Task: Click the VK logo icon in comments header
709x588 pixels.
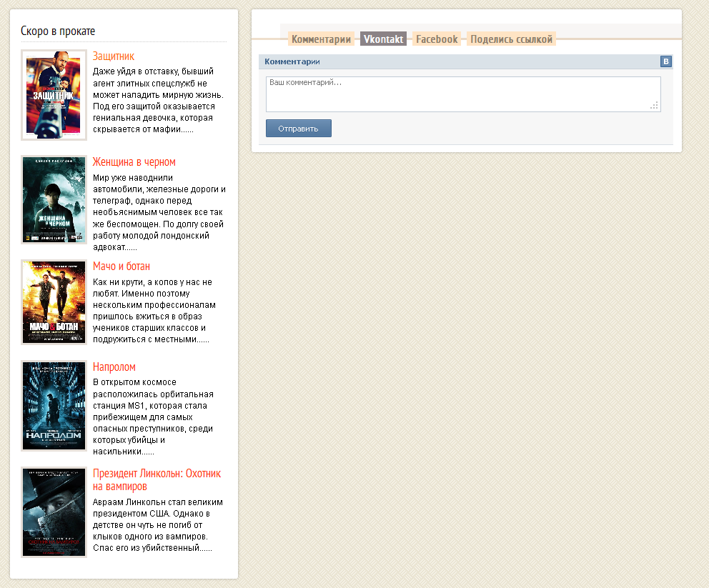Action: [x=666, y=61]
